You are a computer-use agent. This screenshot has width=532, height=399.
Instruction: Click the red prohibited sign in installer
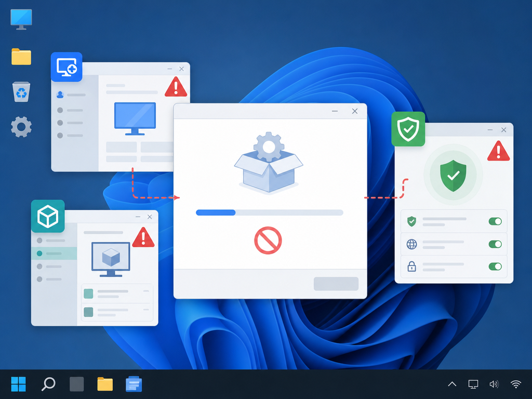(268, 241)
